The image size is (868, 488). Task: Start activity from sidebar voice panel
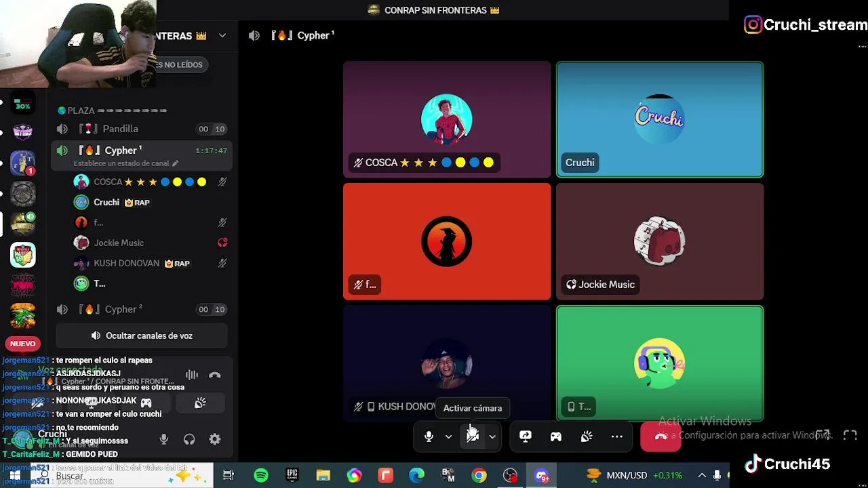[146, 403]
